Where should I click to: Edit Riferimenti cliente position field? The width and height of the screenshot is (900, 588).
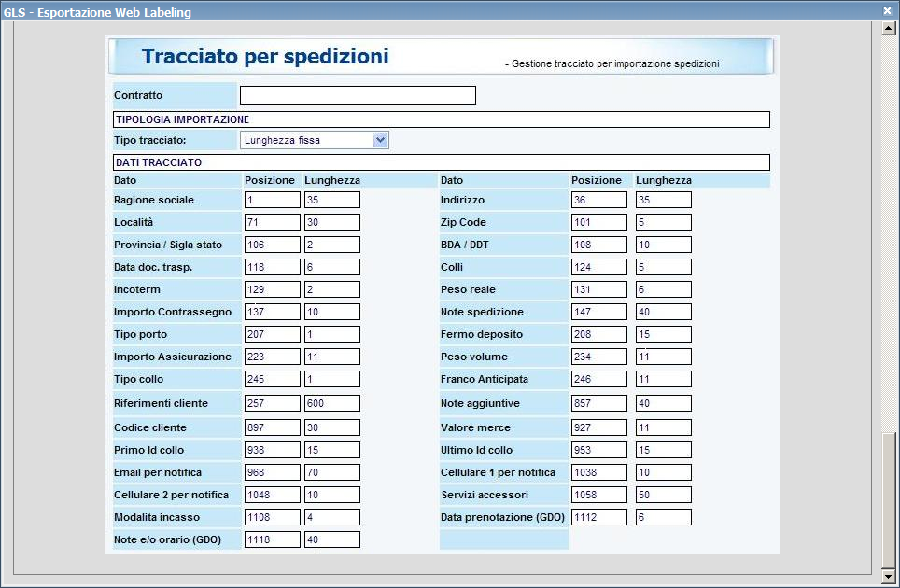click(x=272, y=402)
